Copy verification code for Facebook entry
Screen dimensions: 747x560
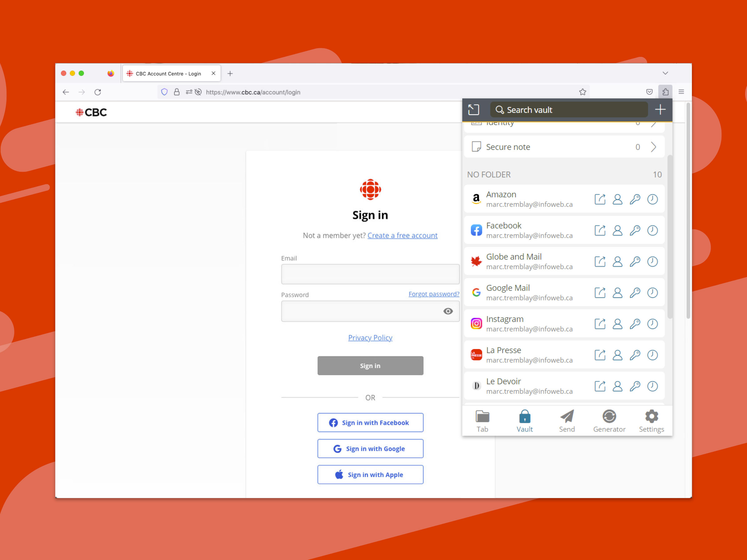click(652, 230)
